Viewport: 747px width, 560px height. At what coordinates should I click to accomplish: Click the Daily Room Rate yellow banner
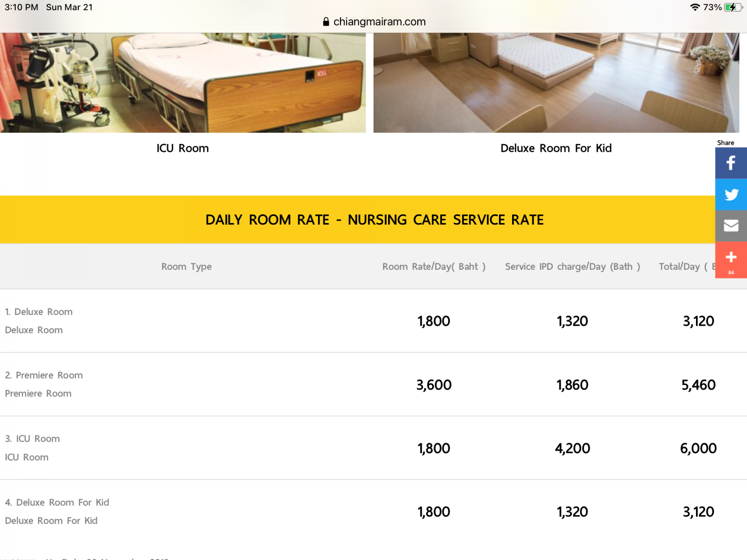tap(373, 220)
